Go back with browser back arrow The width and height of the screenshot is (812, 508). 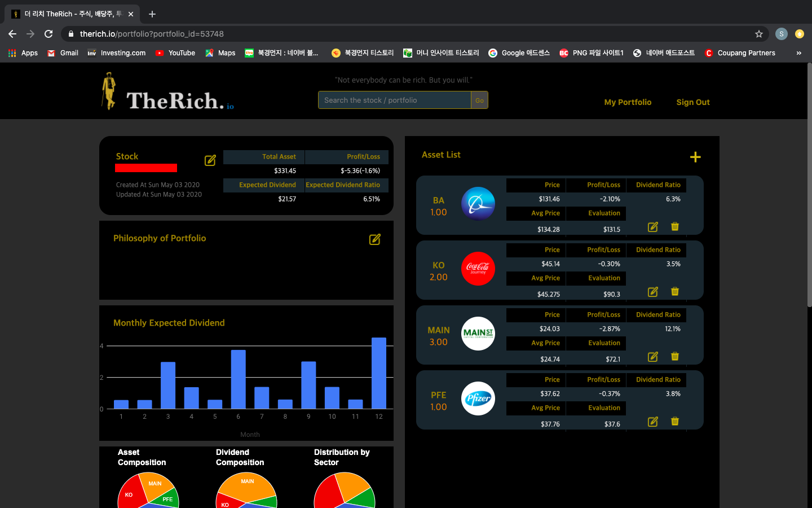click(x=12, y=34)
